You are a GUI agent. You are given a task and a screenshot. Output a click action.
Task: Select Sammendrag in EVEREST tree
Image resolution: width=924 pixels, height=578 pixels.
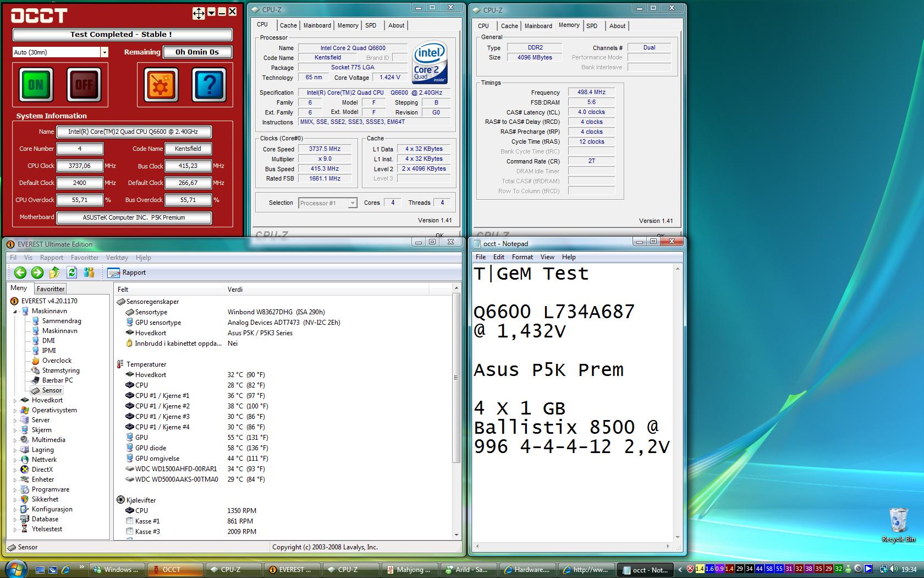(x=62, y=321)
